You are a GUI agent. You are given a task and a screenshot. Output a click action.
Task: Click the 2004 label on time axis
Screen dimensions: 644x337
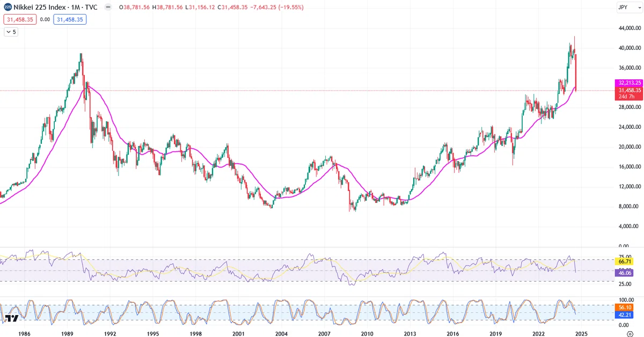281,333
